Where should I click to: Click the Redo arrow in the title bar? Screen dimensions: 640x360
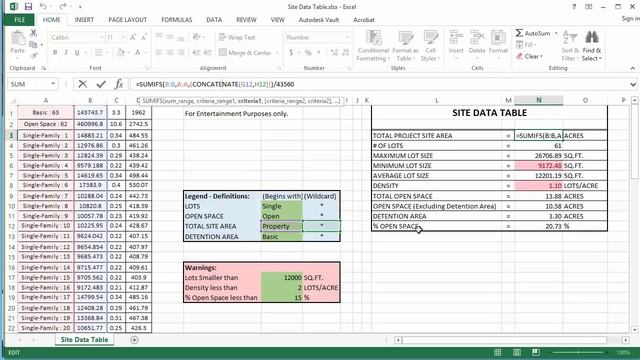click(62, 7)
